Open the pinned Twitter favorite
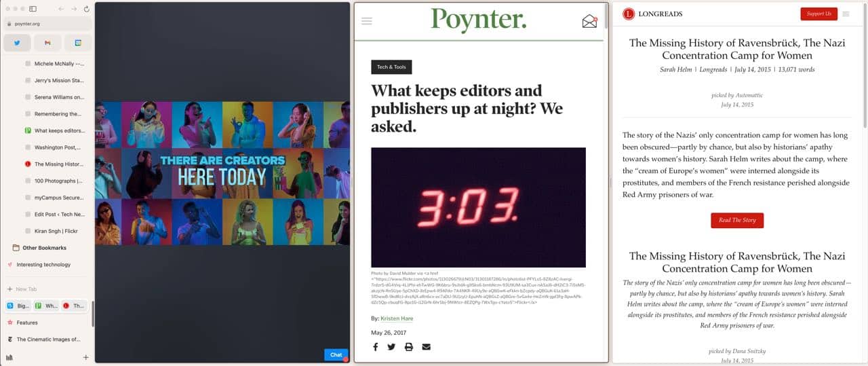868x366 pixels. tap(17, 43)
